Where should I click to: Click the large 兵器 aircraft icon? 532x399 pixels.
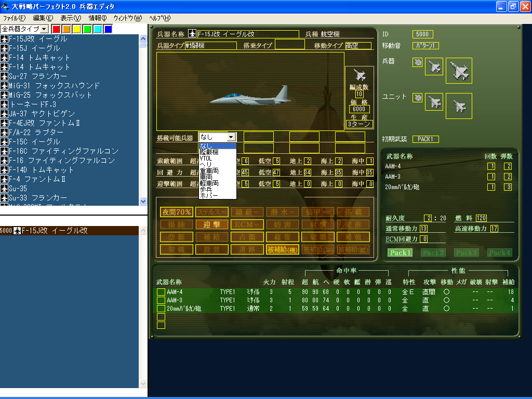(x=459, y=70)
